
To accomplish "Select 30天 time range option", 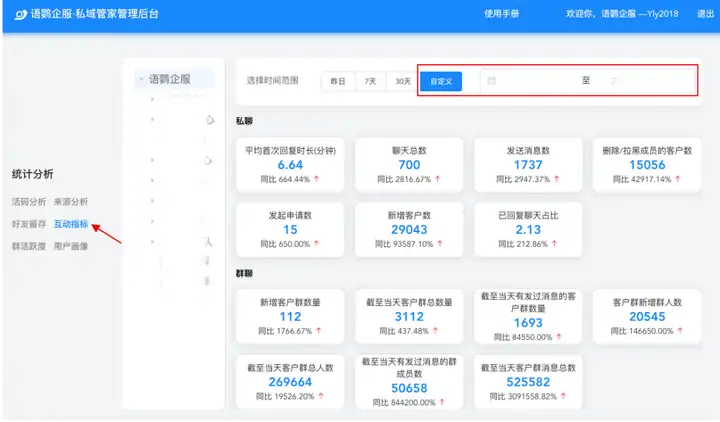I will [402, 81].
